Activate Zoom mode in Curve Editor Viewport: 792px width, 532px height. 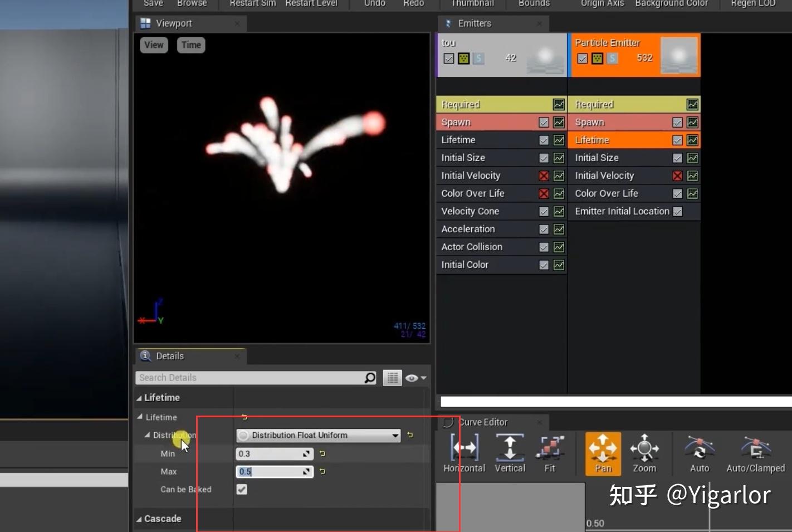(644, 453)
